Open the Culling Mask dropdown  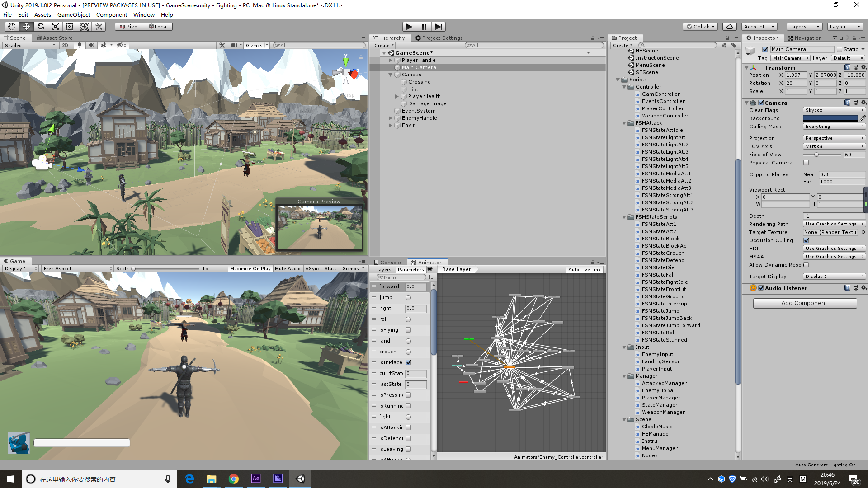pyautogui.click(x=834, y=127)
